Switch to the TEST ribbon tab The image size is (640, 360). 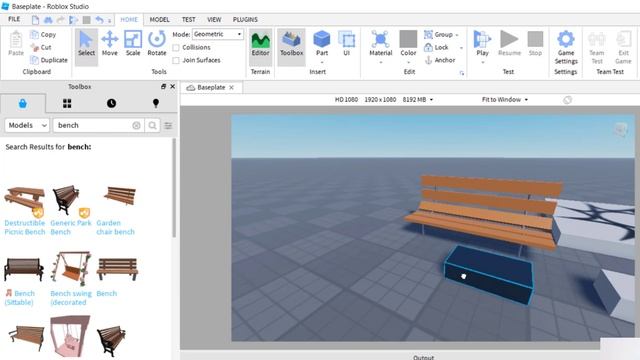(188, 20)
